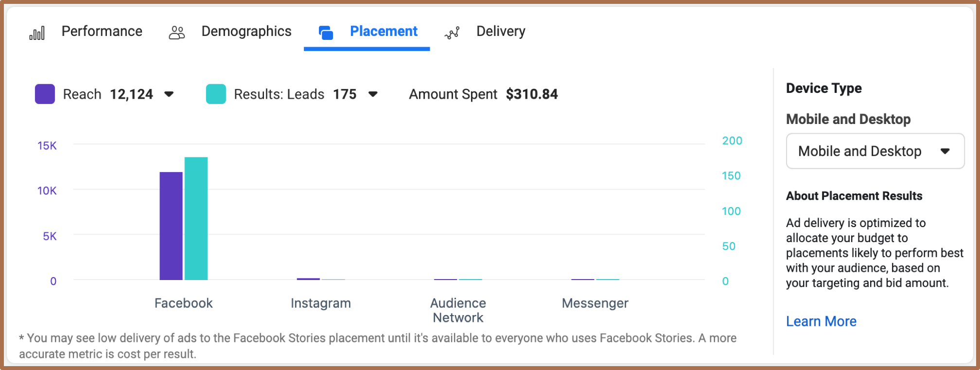
Task: Select the Placement tab label
Action: click(384, 32)
